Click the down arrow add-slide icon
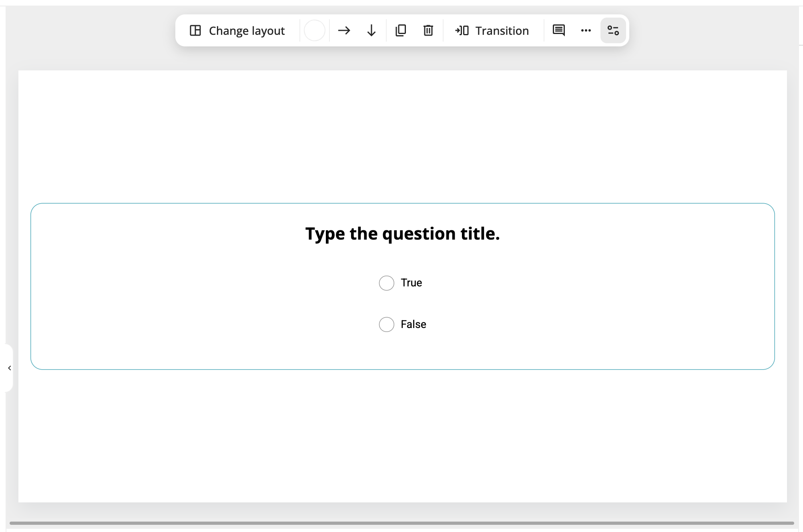 click(371, 30)
